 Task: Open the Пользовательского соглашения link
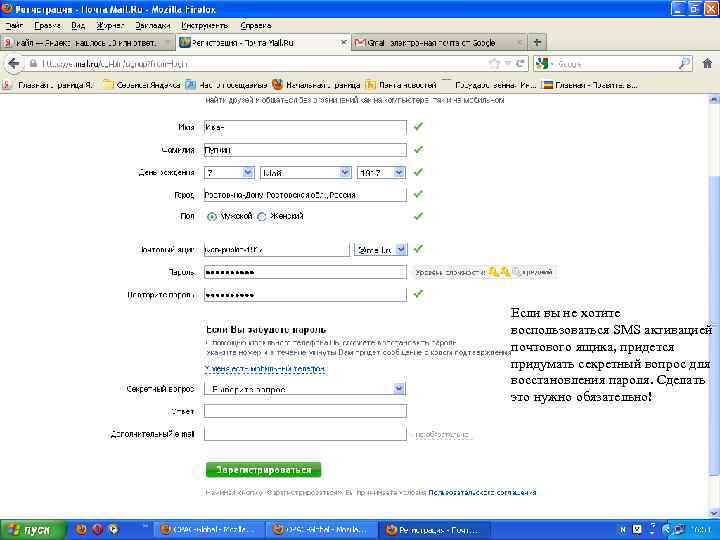(x=482, y=492)
